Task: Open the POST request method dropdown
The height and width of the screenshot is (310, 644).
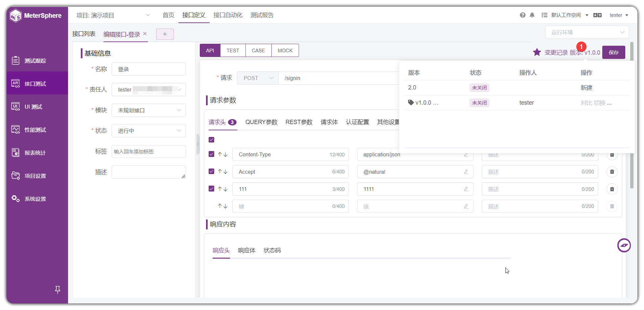Action: [258, 78]
